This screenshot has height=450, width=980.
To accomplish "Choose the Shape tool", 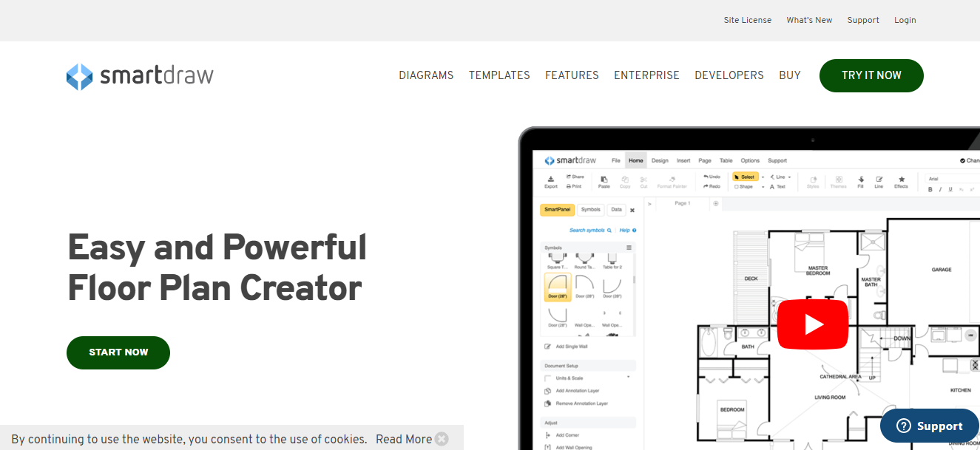I will (744, 187).
